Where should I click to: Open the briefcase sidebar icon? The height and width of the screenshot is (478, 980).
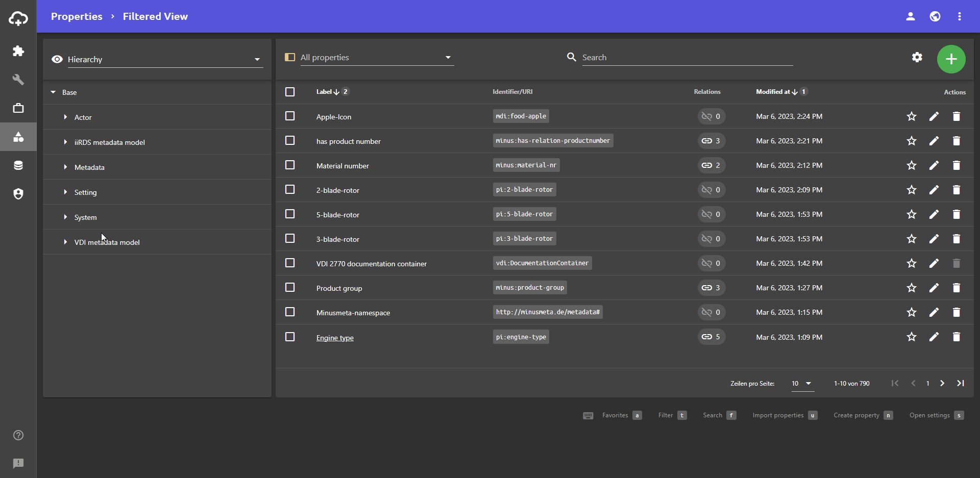(x=18, y=108)
